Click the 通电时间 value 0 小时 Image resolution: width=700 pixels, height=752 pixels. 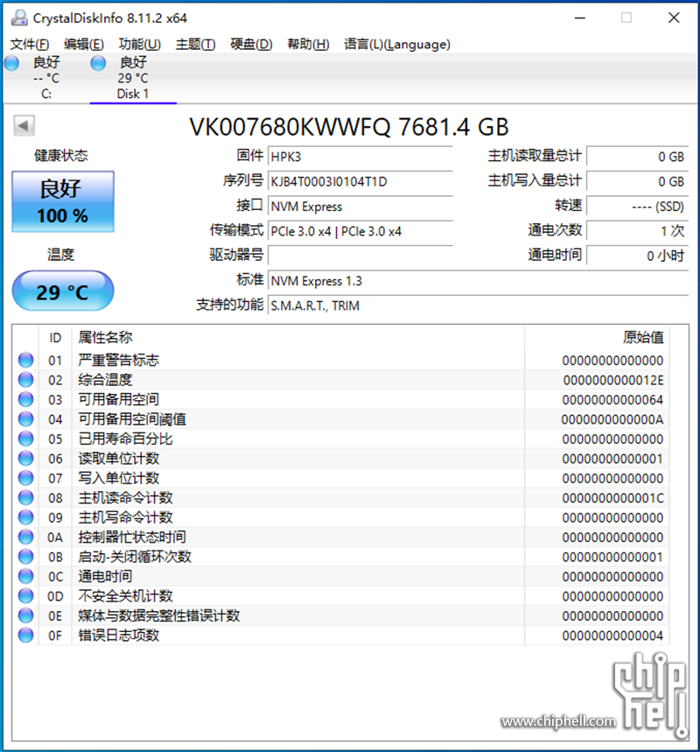click(x=638, y=256)
